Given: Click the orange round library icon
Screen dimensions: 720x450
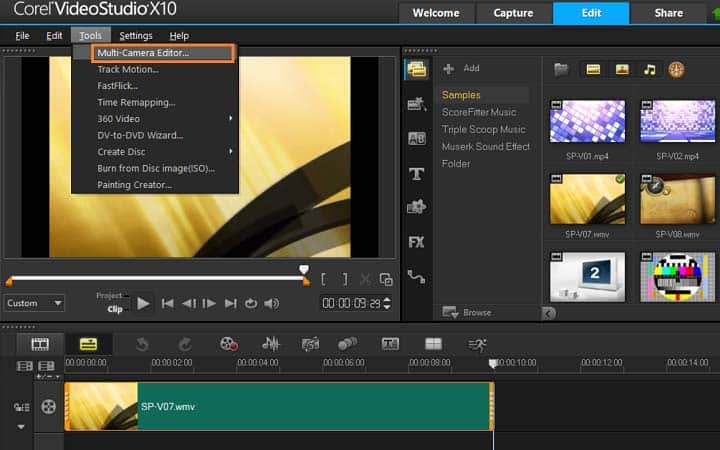Looking at the screenshot, I should [676, 70].
